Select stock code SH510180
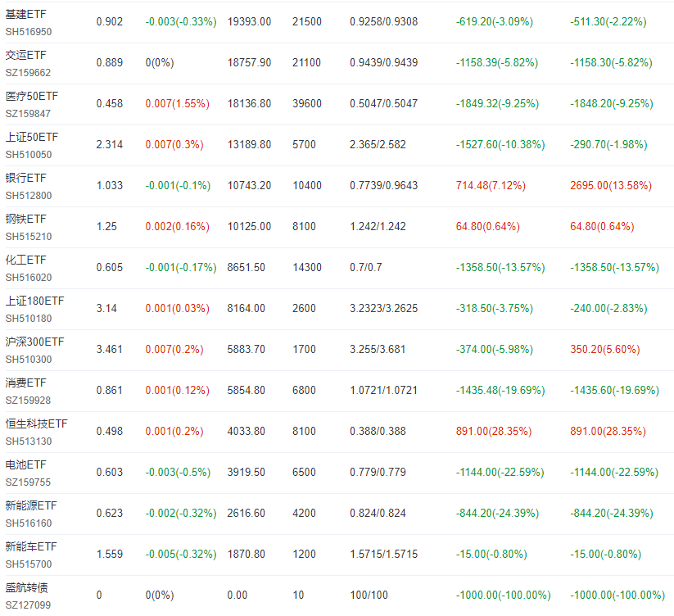 tap(29, 319)
